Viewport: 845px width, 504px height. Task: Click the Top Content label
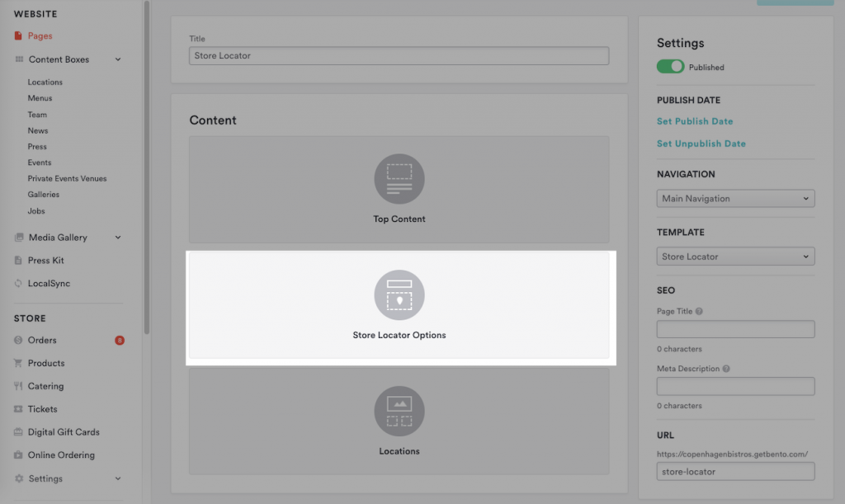tap(399, 219)
